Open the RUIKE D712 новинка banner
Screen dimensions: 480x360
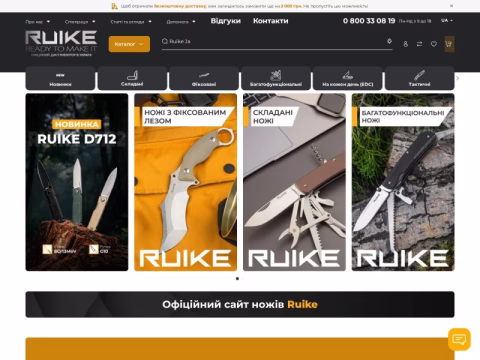77,182
